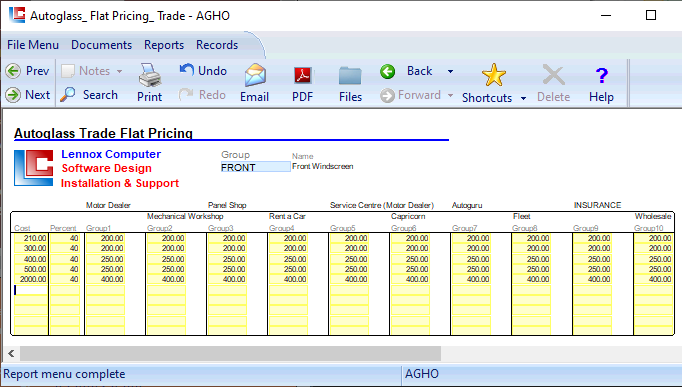This screenshot has height=387, width=683.
Task: Select the Cost cell 2000.00
Action: (30, 279)
